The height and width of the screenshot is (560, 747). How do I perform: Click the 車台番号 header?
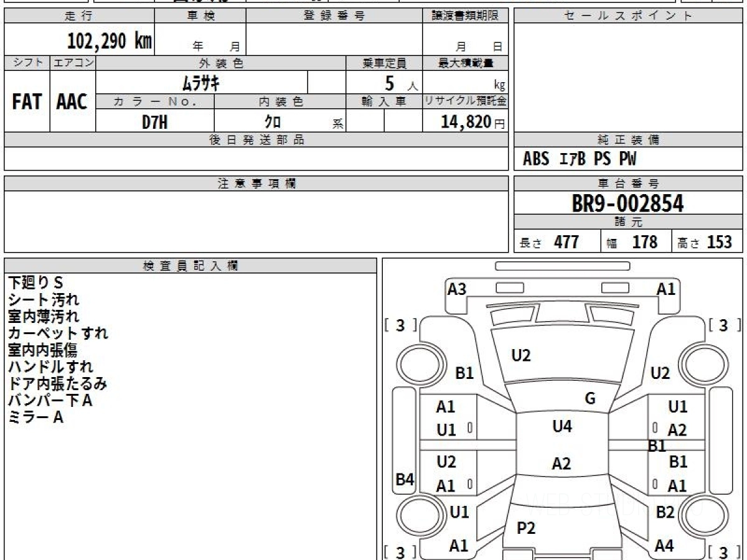click(628, 184)
